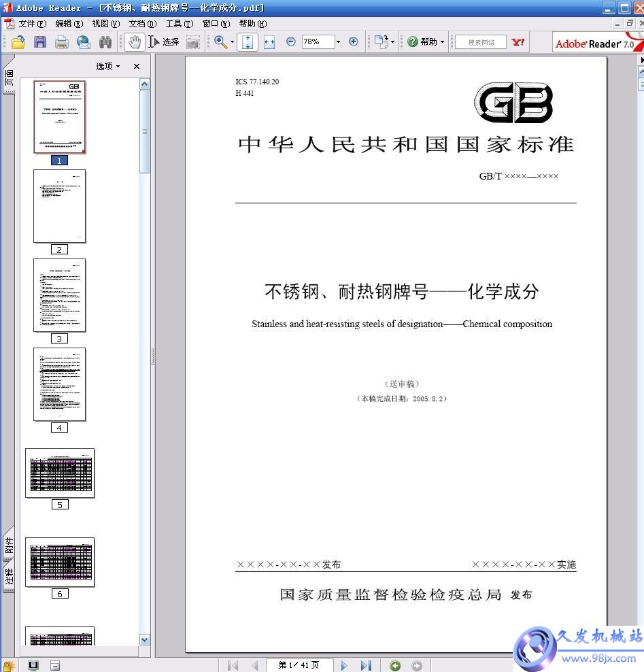Click the thumbnail panel scrollbar thumb
Viewport: 644px width, 672px height.
point(145,131)
